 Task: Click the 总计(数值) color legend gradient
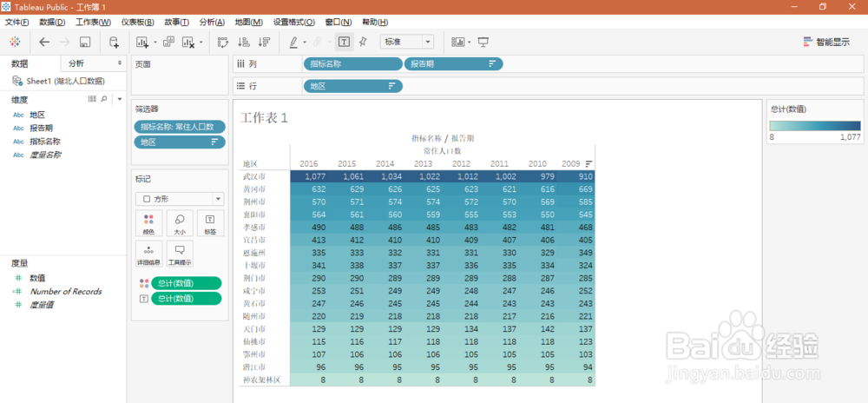[815, 126]
